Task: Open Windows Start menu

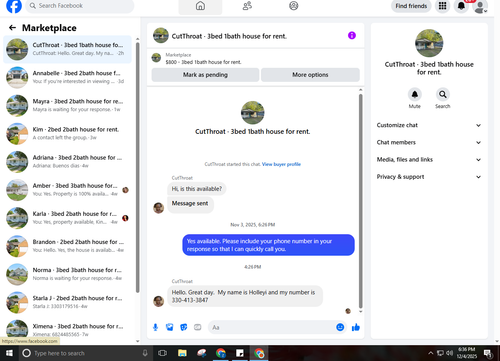Action: (x=9, y=353)
